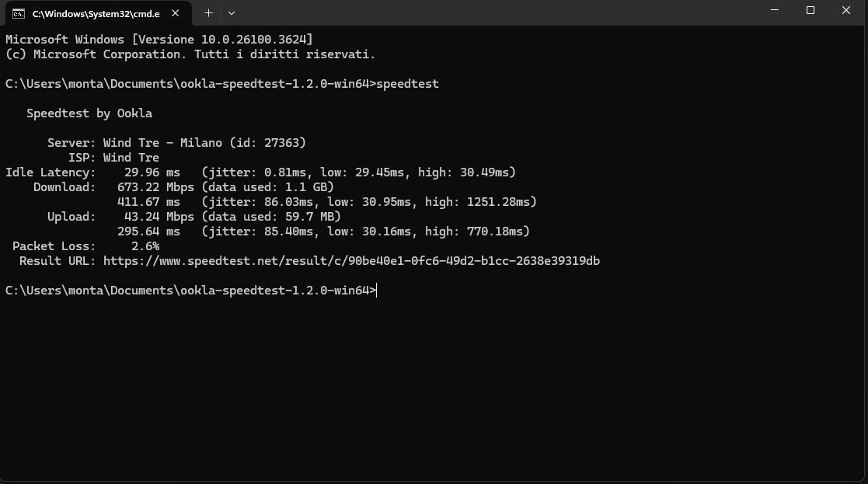
Task: Click the cmd icon in the tab
Action: [19, 13]
